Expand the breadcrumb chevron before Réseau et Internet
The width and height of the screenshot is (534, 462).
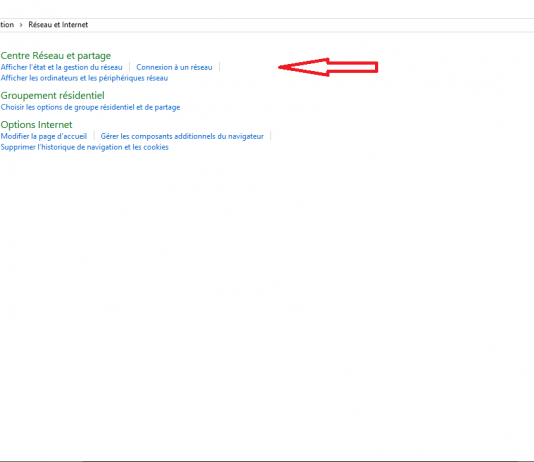point(21,25)
